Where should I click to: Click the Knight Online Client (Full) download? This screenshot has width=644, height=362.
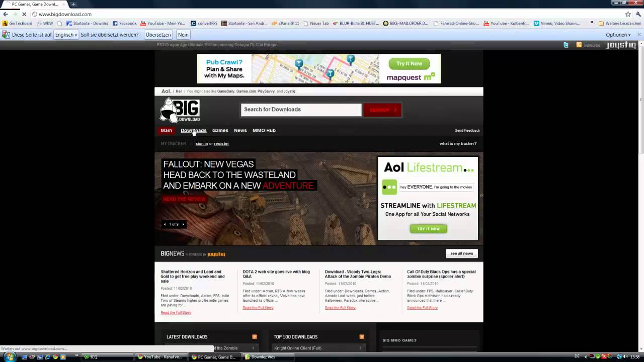(298, 348)
